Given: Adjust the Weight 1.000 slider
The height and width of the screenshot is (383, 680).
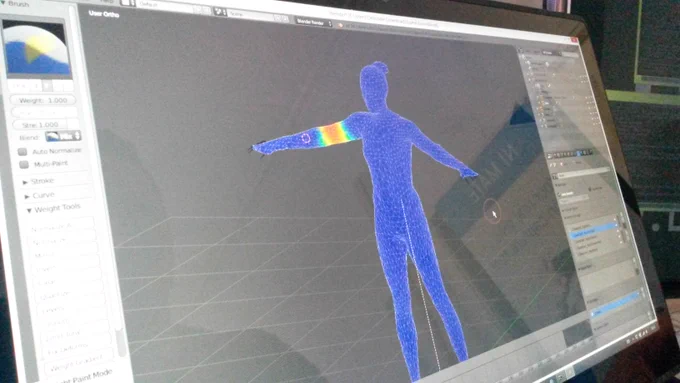Looking at the screenshot, I should point(43,100).
